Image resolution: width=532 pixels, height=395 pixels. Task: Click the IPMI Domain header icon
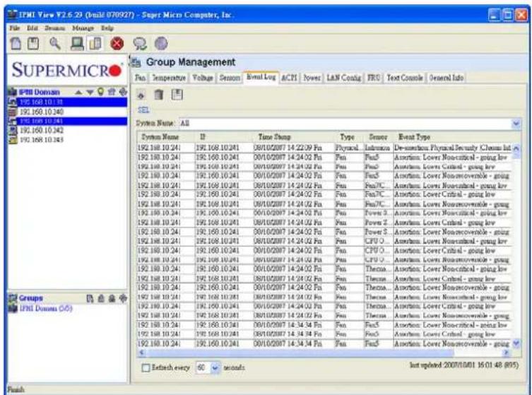[13, 92]
